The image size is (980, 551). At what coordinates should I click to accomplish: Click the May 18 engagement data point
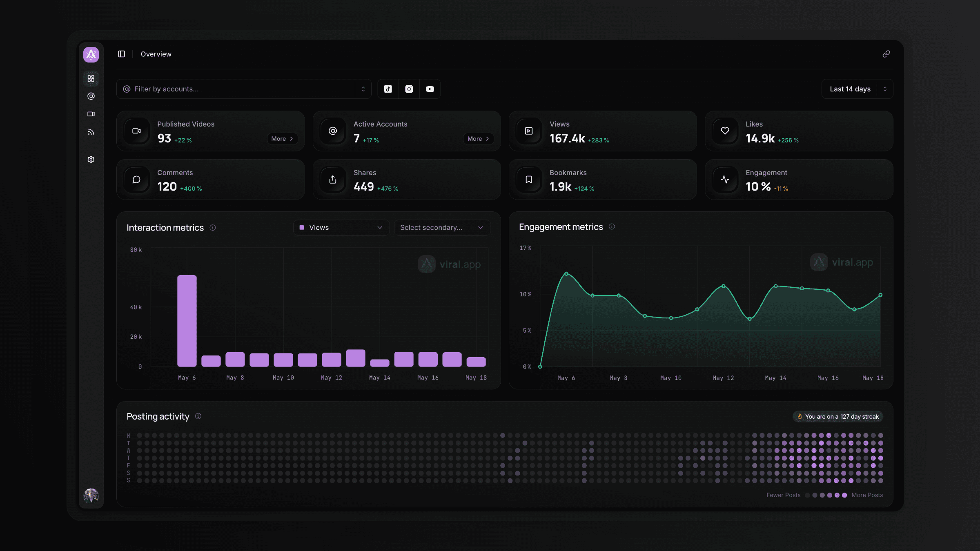[880, 295]
